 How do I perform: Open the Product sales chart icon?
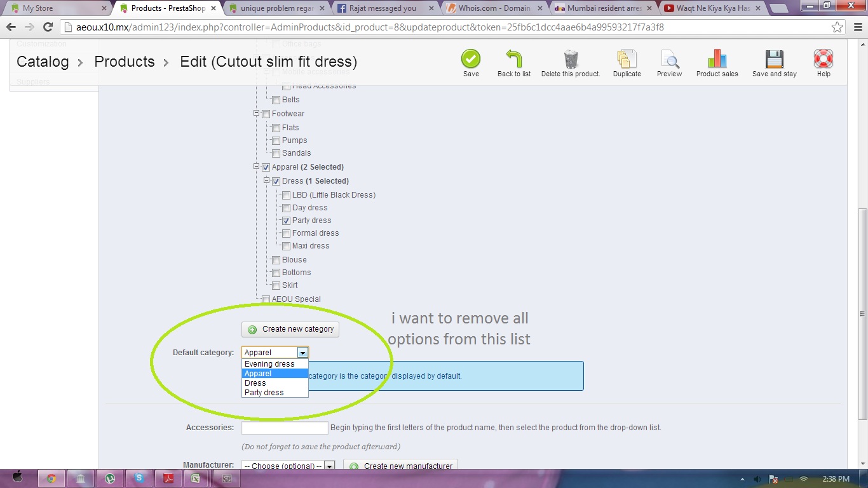pos(717,59)
